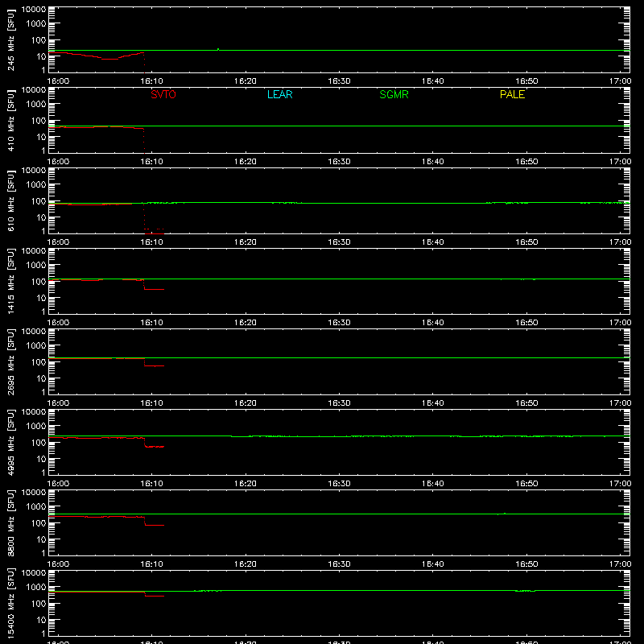Click the 16:40 label under the 2695 MHz plot
644x644 pixels.
click(x=433, y=403)
